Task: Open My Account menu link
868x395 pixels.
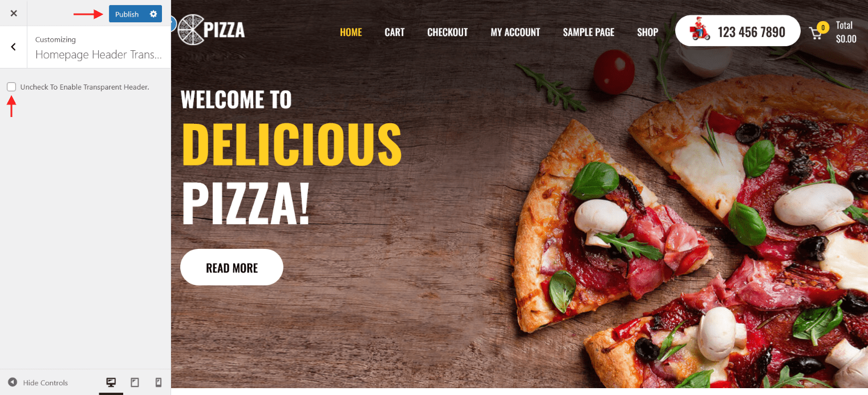Action: pyautogui.click(x=515, y=32)
